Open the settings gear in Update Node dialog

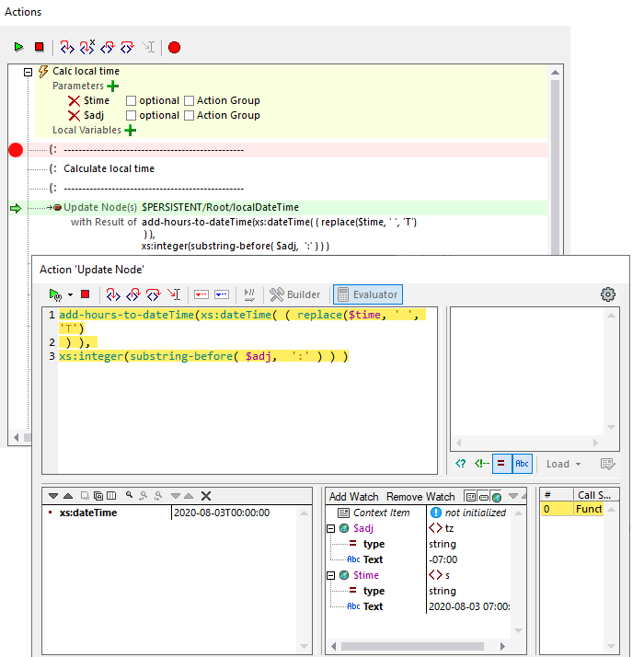pos(607,294)
